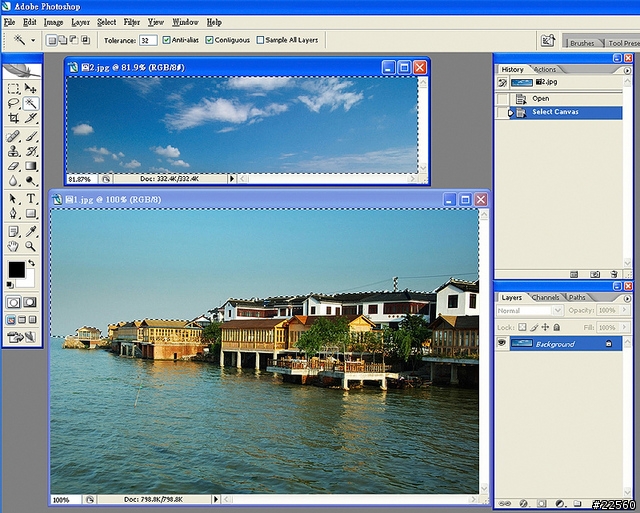Choose Subtract from selection mode
The width and height of the screenshot is (640, 513).
pos(74,40)
